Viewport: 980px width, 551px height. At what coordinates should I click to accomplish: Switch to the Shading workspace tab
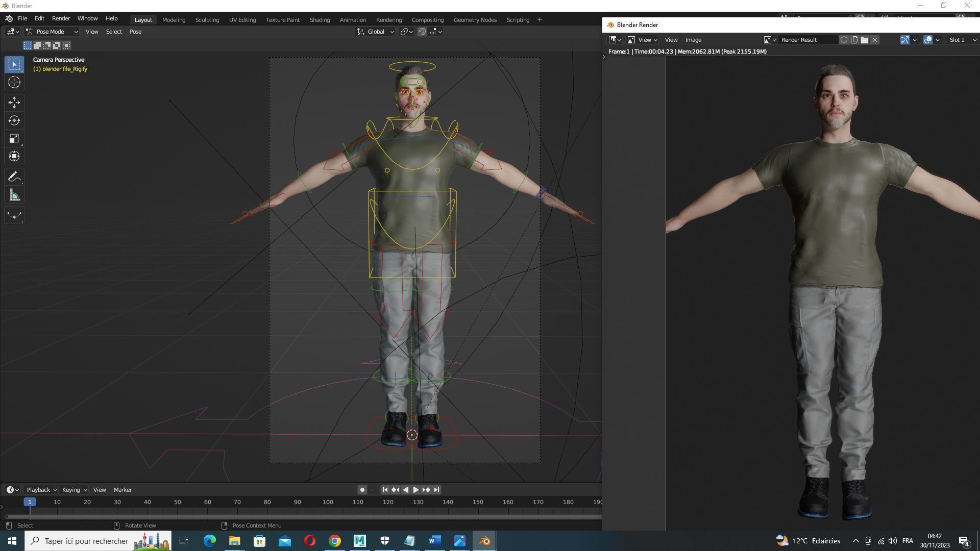tap(320, 20)
